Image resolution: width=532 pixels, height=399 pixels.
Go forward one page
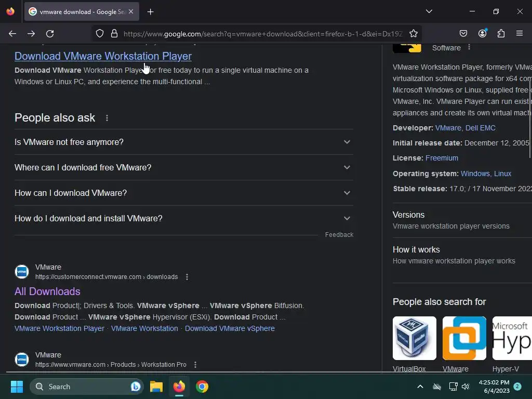pos(31,34)
